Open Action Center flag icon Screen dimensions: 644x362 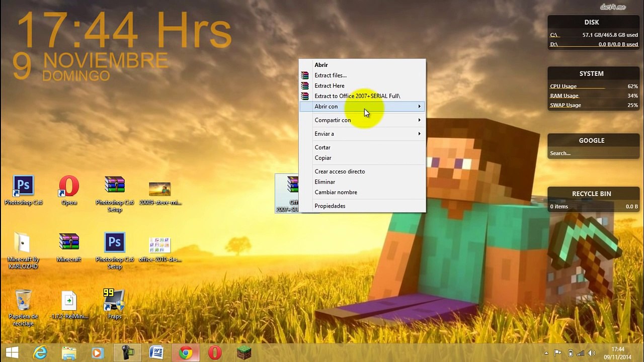(x=558, y=353)
